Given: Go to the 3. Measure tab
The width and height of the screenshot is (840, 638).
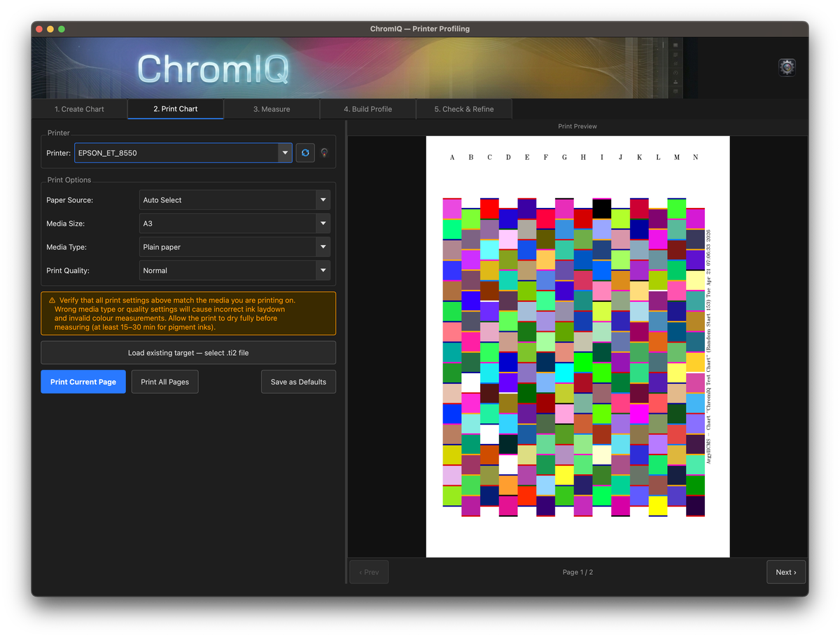Looking at the screenshot, I should [272, 109].
